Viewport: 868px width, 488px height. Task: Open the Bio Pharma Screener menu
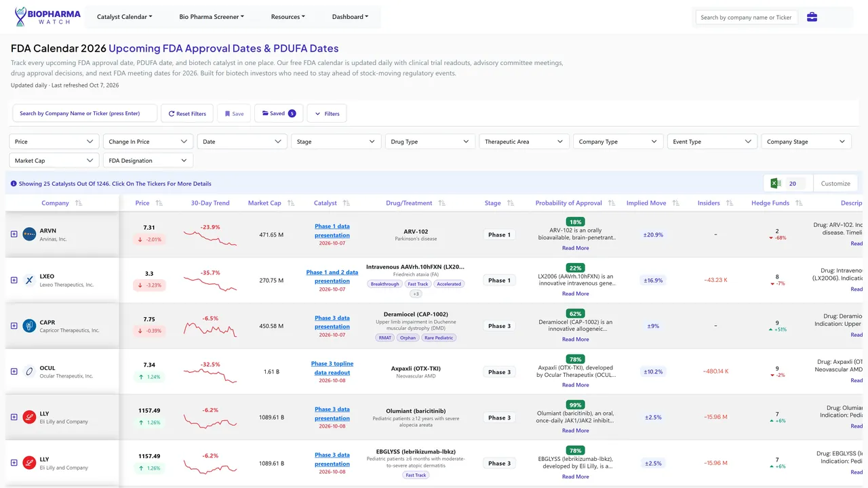click(x=212, y=17)
